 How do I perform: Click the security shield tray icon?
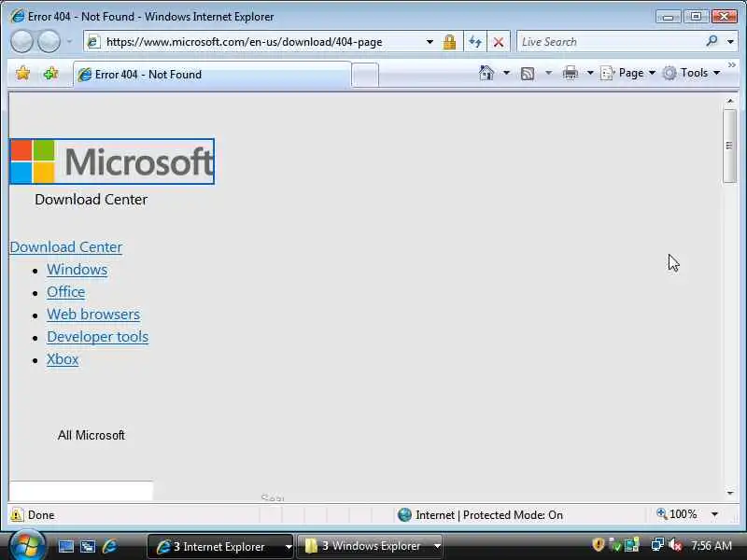point(599,545)
